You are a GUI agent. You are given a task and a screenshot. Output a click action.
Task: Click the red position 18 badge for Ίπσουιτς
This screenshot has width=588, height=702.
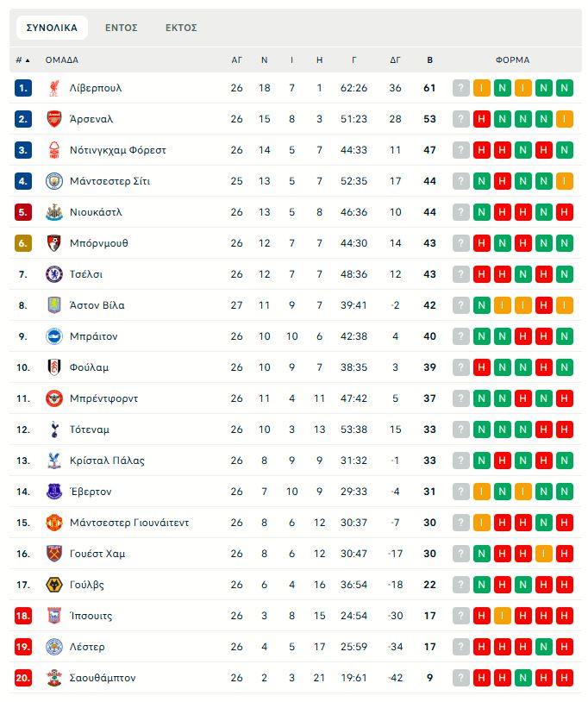tap(23, 616)
